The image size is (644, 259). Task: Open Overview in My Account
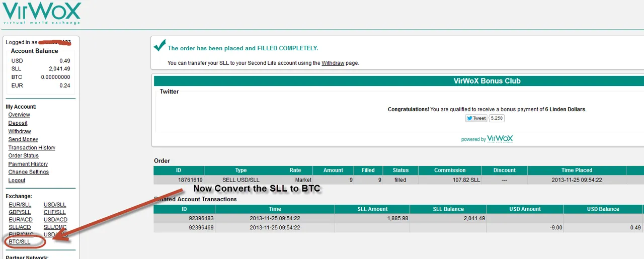pyautogui.click(x=19, y=115)
